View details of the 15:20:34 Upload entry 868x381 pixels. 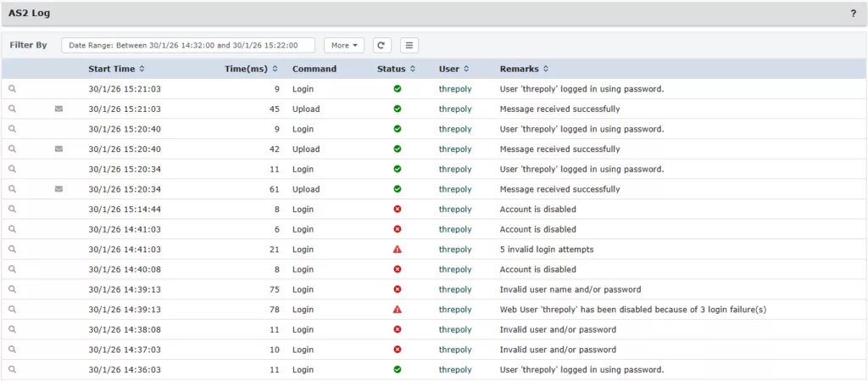click(x=12, y=189)
